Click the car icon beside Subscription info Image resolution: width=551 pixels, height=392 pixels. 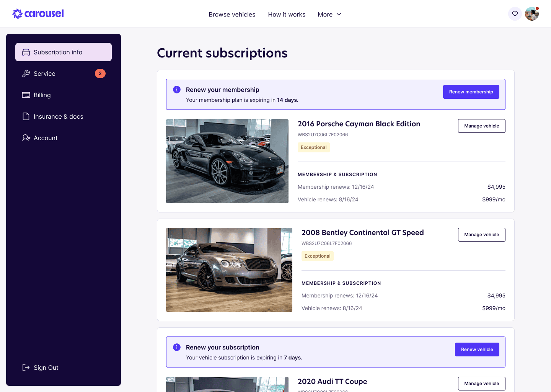[26, 52]
